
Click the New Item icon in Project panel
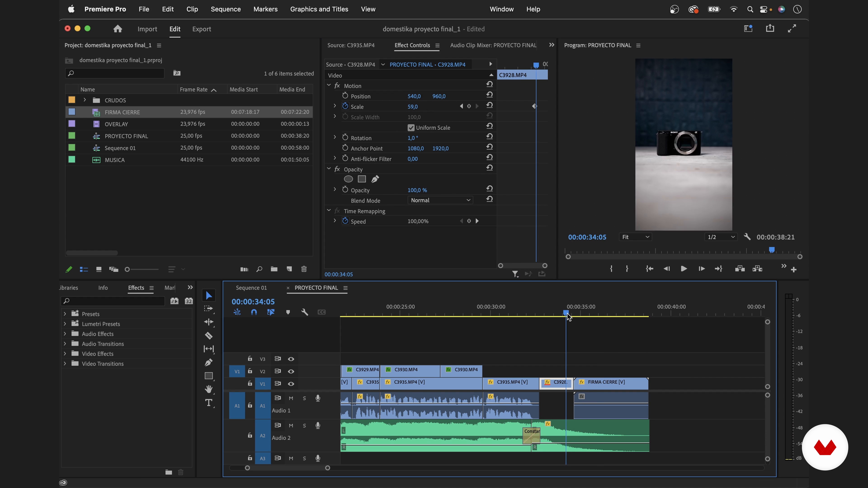[x=289, y=269]
